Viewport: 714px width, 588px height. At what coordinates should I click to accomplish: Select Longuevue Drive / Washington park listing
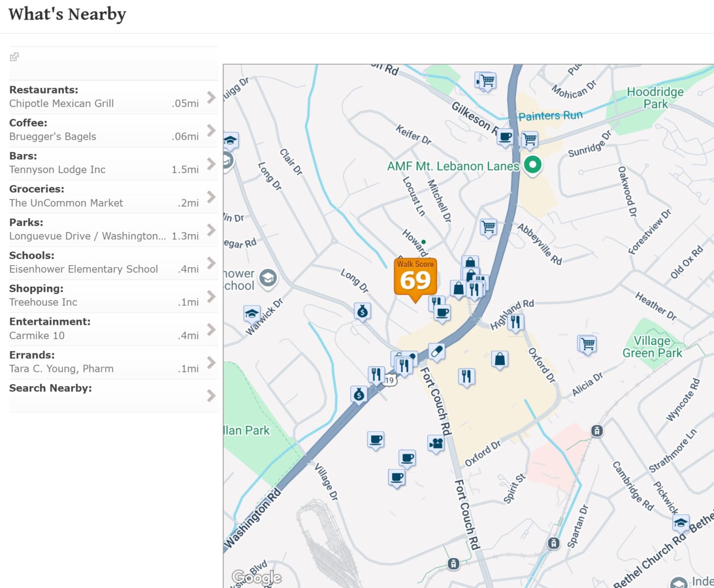(87, 236)
